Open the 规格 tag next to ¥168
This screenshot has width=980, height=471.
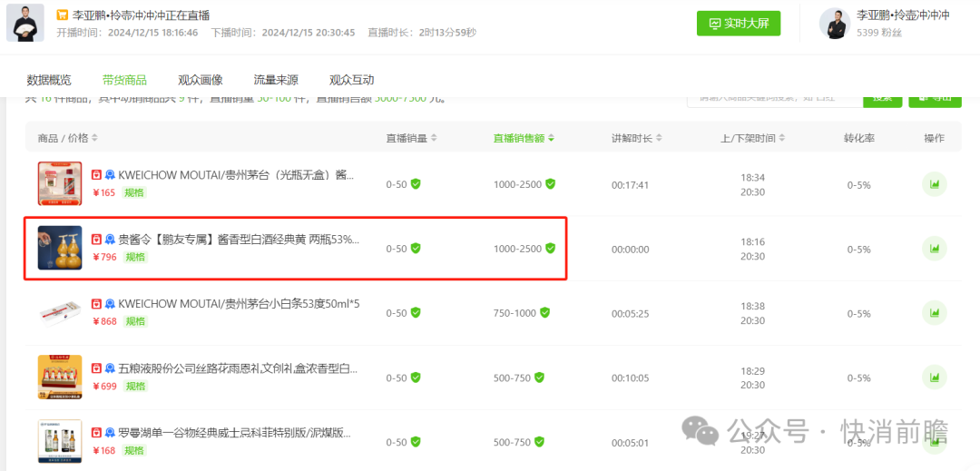pos(135,450)
